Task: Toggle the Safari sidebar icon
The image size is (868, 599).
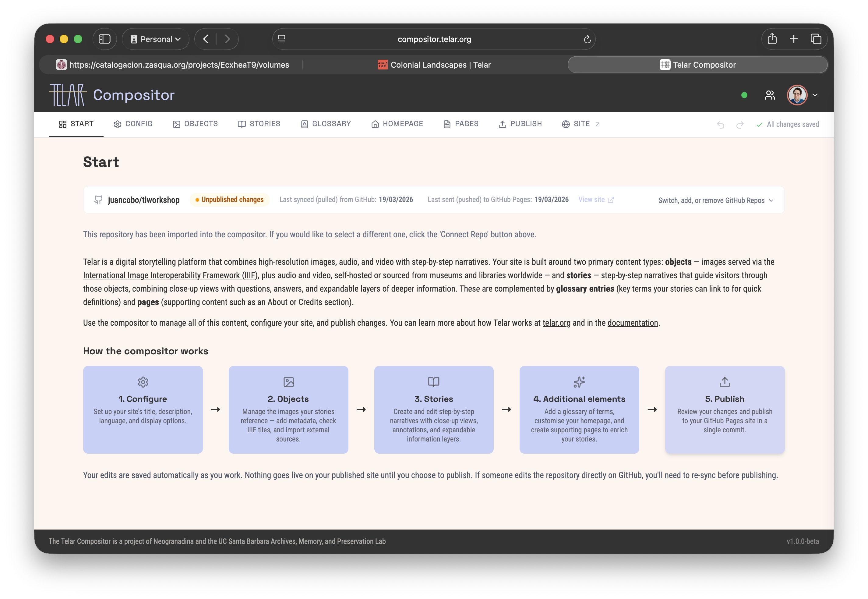Action: pos(104,39)
